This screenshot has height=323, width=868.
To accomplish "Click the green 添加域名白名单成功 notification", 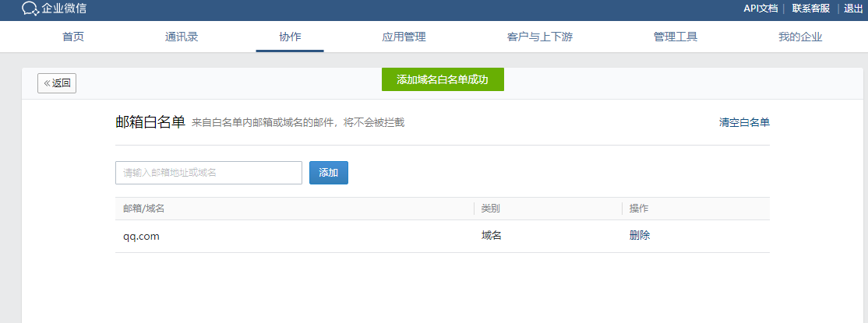I will click(x=443, y=79).
